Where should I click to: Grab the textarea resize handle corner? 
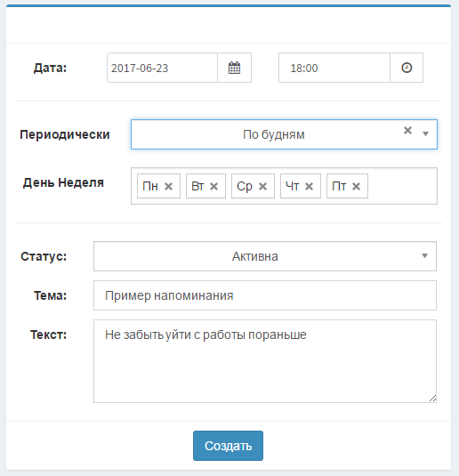click(433, 399)
